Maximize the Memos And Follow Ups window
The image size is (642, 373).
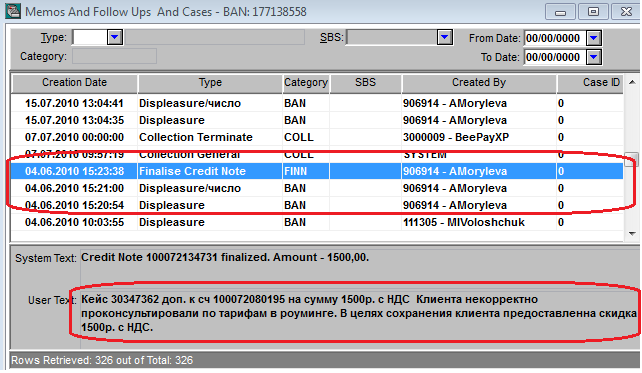pyautogui.click(x=593, y=12)
